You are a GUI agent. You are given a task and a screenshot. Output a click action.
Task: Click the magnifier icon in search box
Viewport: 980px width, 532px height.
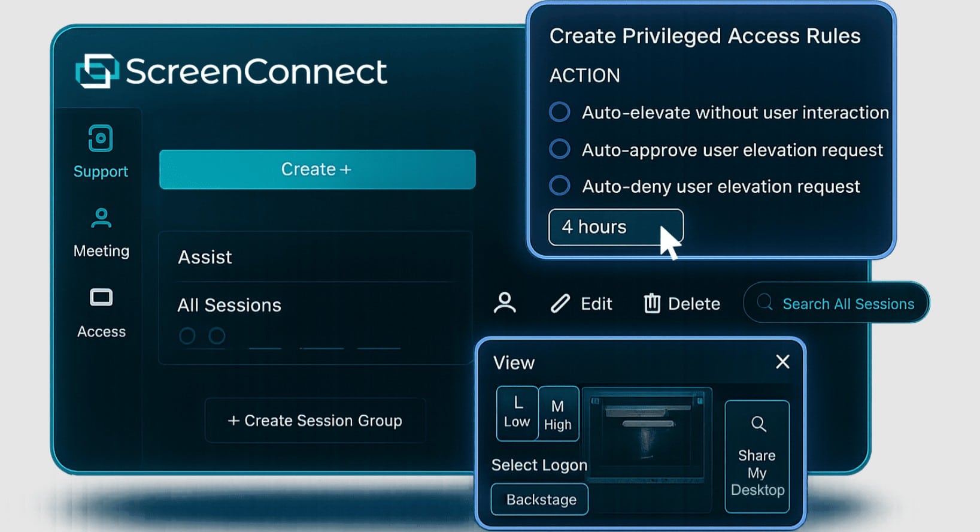click(764, 302)
